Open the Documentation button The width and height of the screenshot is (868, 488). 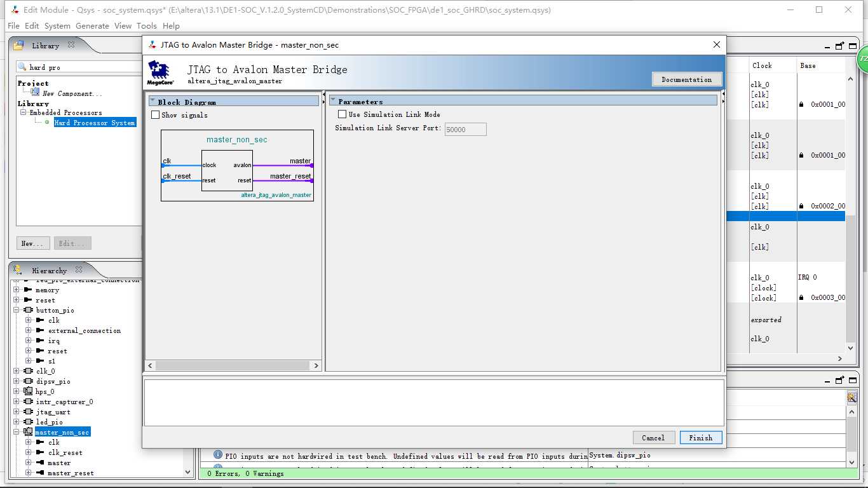click(687, 79)
